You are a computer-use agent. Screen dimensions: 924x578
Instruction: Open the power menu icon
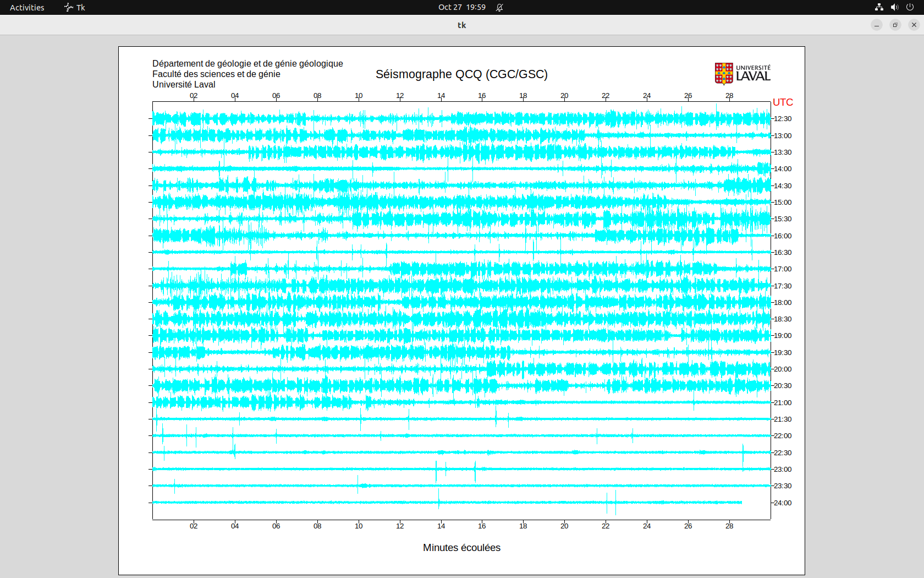(x=910, y=7)
